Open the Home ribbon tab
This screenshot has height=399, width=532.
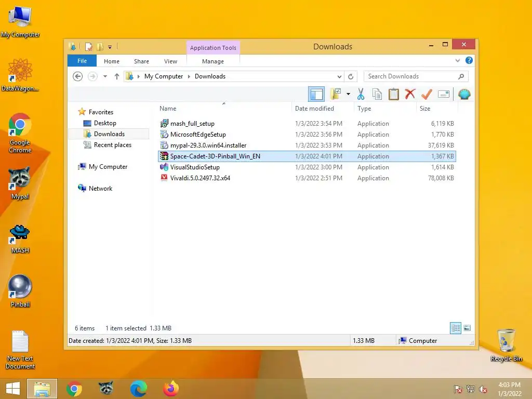pos(112,61)
